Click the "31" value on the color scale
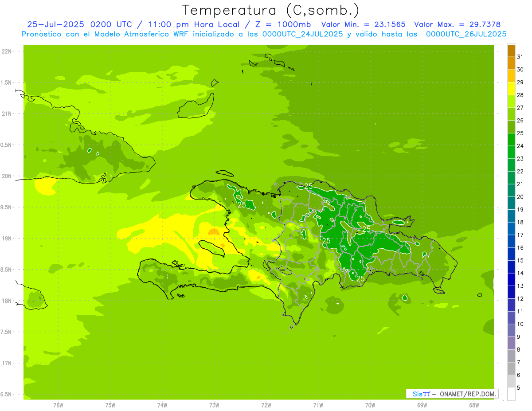 [x=520, y=57]
